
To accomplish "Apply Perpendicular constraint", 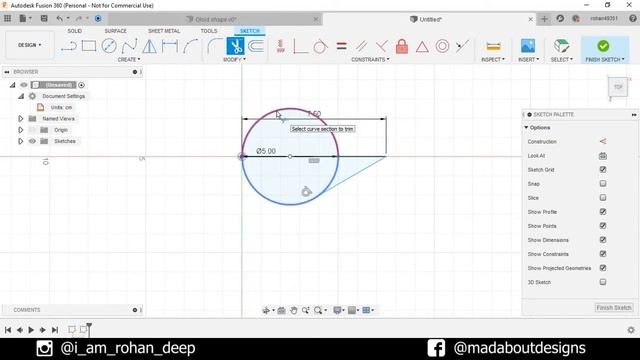I will tap(381, 46).
